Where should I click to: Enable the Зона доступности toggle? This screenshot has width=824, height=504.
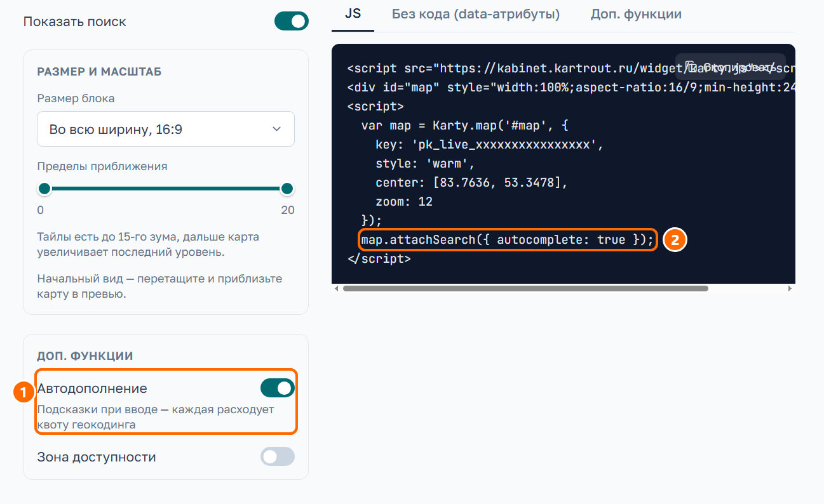tap(278, 456)
